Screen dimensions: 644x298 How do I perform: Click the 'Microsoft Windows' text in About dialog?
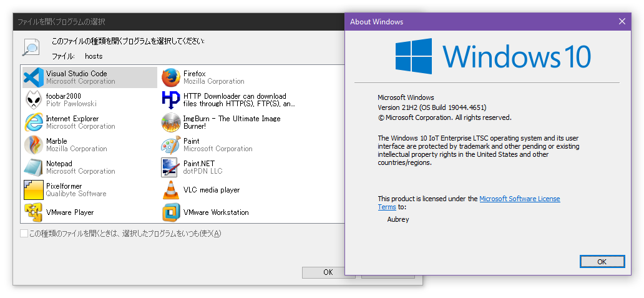[x=406, y=97]
